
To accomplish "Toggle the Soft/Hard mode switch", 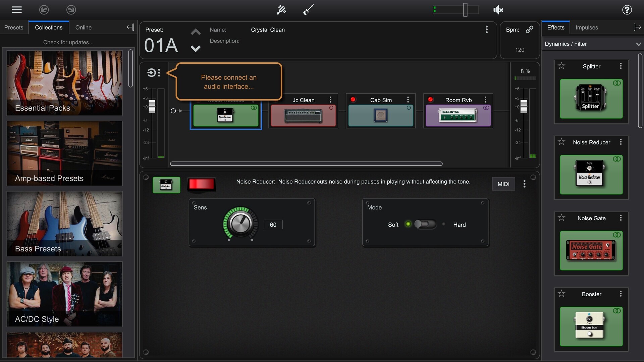I will click(x=425, y=224).
